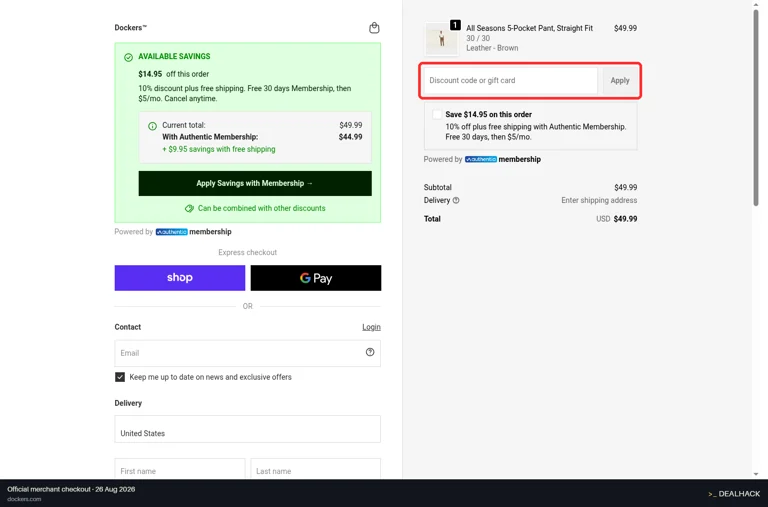Open the United States country dropdown
Screen dimensions: 768x507
pyautogui.click(x=247, y=429)
